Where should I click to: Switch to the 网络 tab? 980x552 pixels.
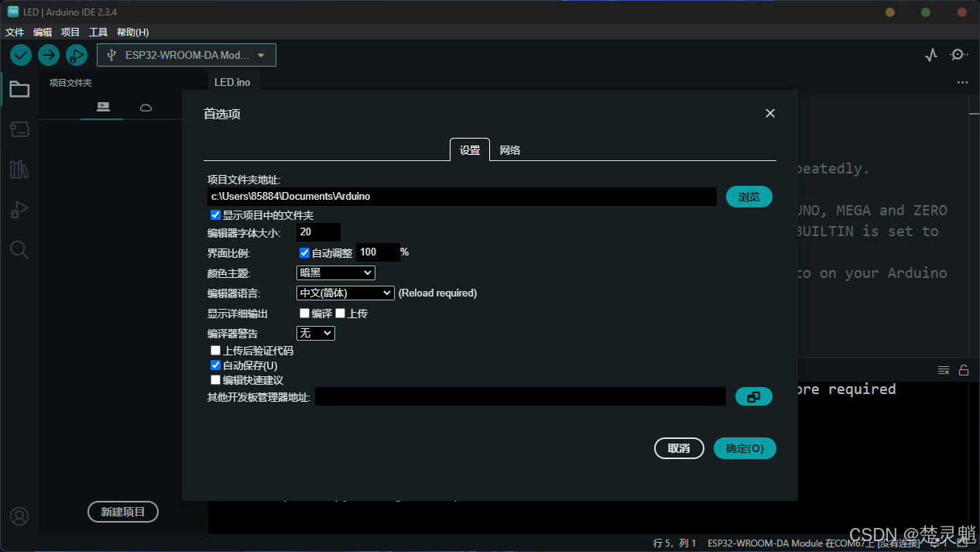(x=510, y=150)
